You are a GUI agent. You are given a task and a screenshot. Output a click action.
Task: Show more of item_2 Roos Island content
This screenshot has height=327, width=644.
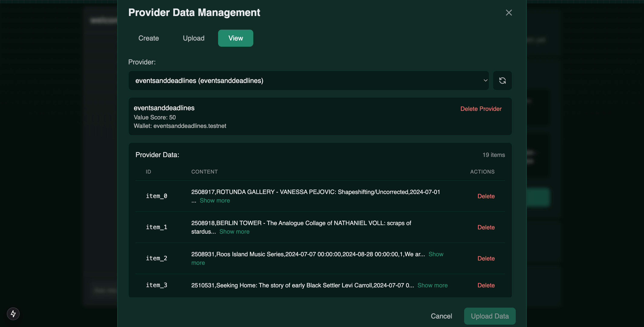(436, 254)
